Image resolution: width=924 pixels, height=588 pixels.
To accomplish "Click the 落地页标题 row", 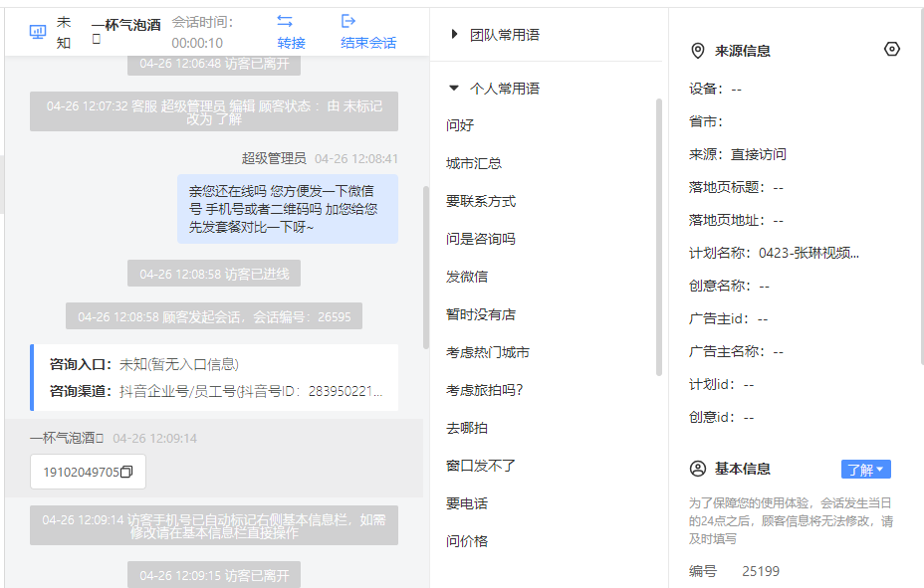I will [736, 187].
